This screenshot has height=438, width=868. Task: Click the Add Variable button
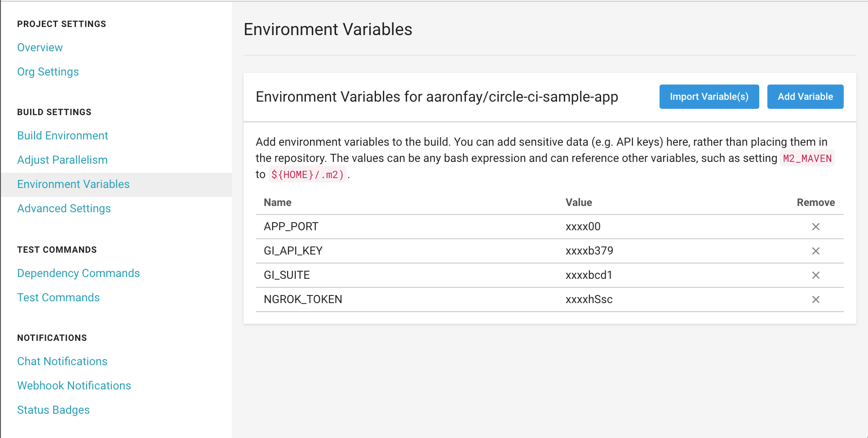(x=805, y=96)
